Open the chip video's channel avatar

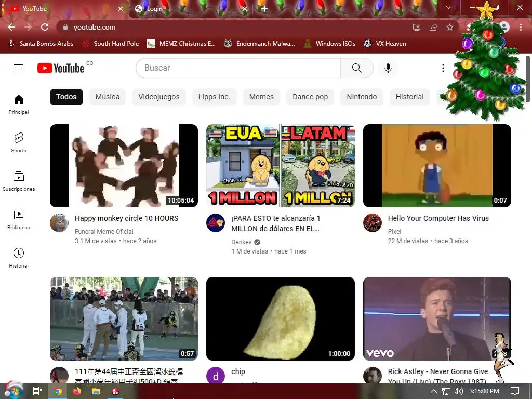click(x=216, y=376)
